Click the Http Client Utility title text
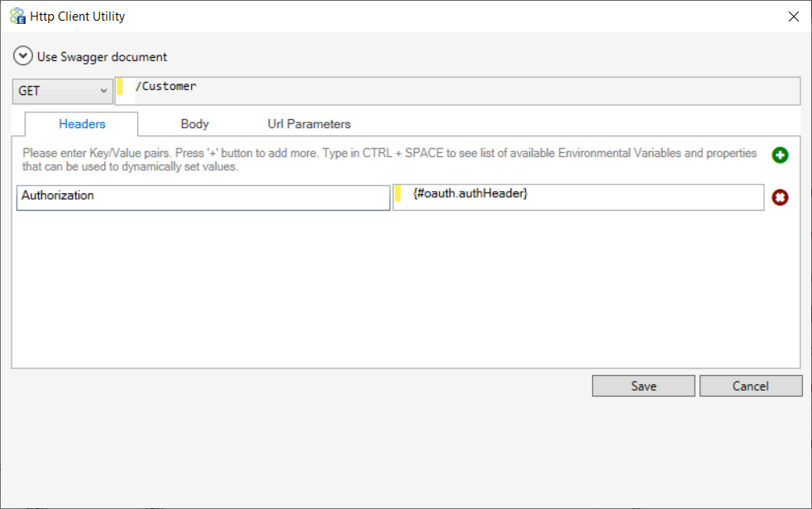 [78, 17]
